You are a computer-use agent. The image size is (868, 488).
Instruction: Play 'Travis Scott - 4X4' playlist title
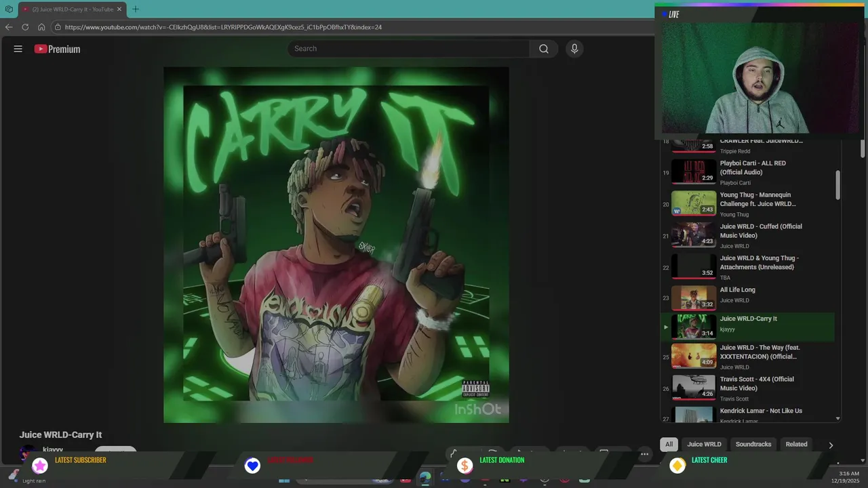coord(757,384)
